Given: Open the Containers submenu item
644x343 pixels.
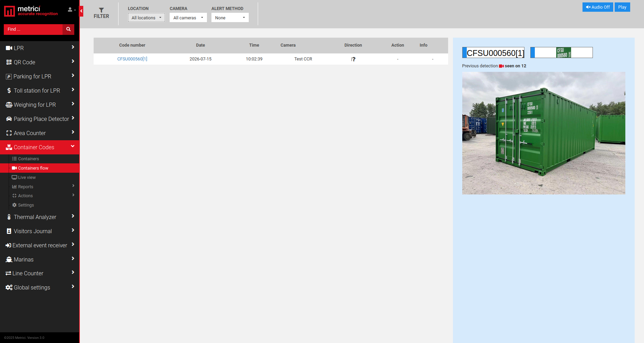Looking at the screenshot, I should (x=28, y=159).
